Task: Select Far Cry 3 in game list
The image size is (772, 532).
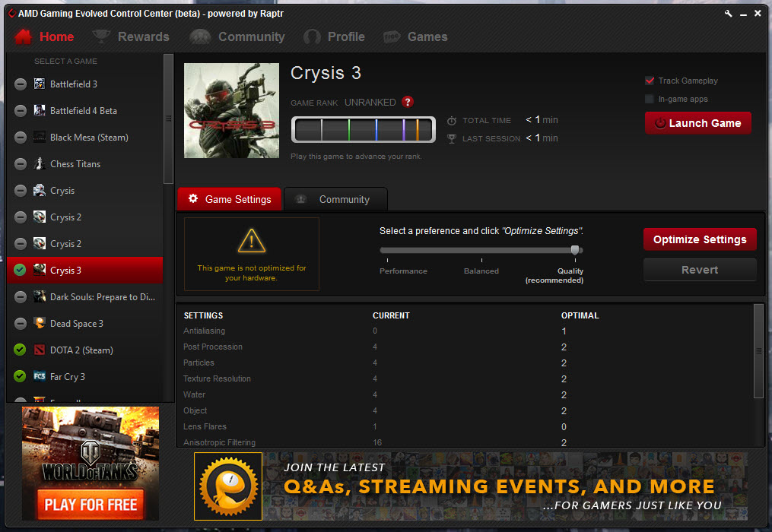Action: coord(84,376)
